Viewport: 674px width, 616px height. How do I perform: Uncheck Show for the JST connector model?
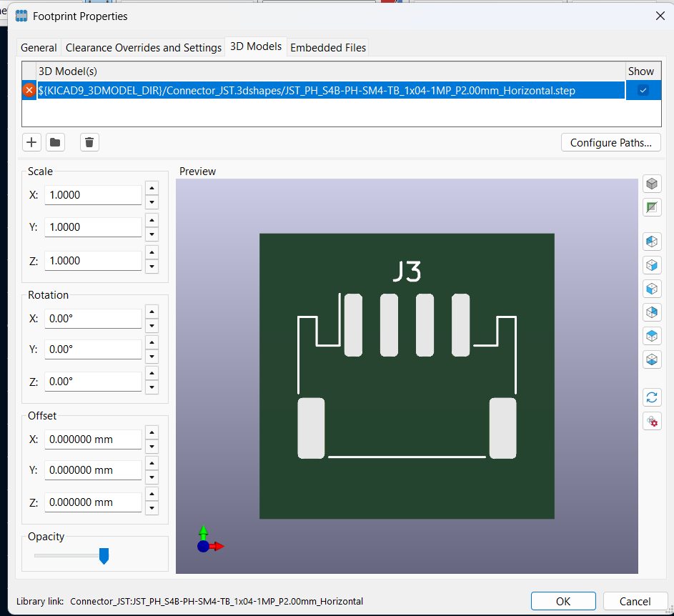(x=643, y=90)
